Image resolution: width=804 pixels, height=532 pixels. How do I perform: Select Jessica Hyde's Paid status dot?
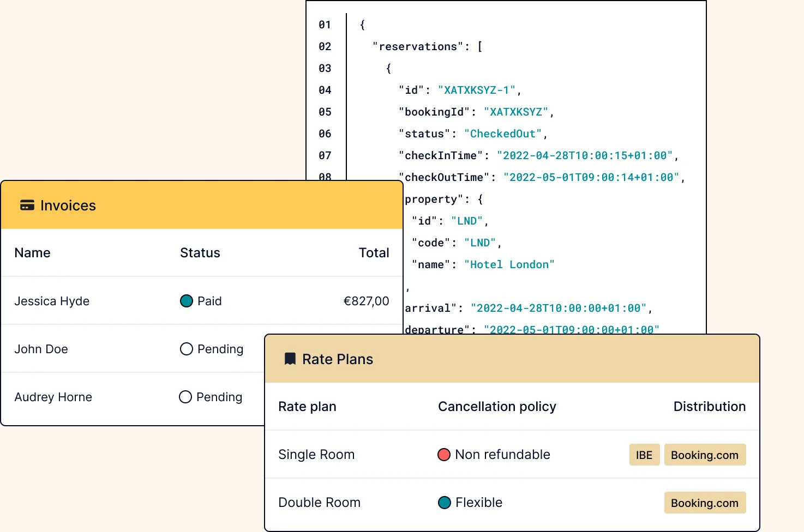tap(187, 301)
